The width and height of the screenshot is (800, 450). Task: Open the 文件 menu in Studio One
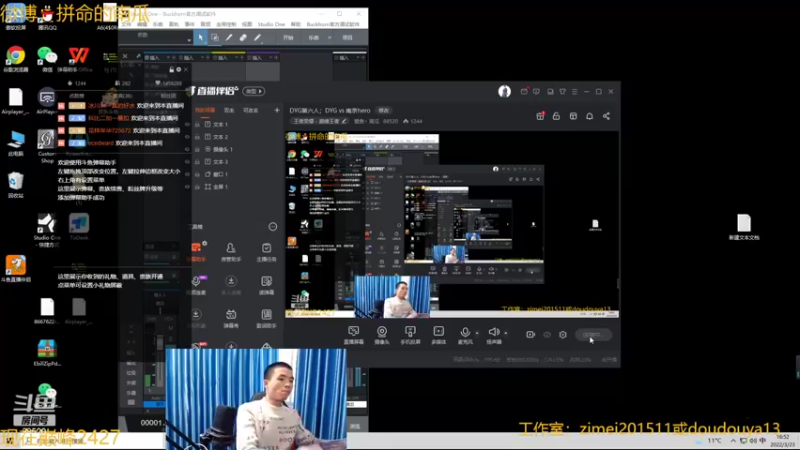click(x=126, y=24)
